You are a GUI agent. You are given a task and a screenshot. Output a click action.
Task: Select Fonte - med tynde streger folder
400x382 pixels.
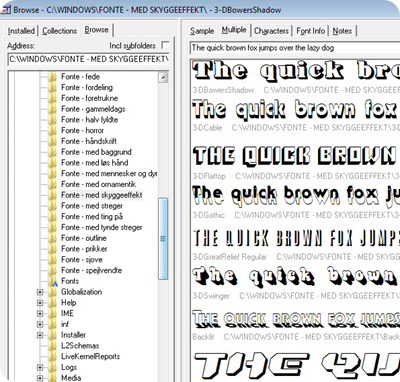click(x=102, y=227)
